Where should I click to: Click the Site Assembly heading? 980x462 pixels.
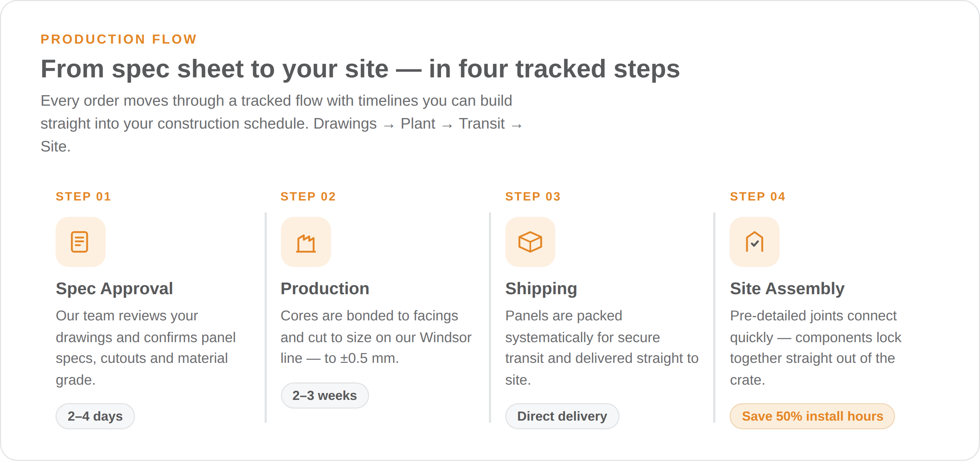[x=787, y=289]
